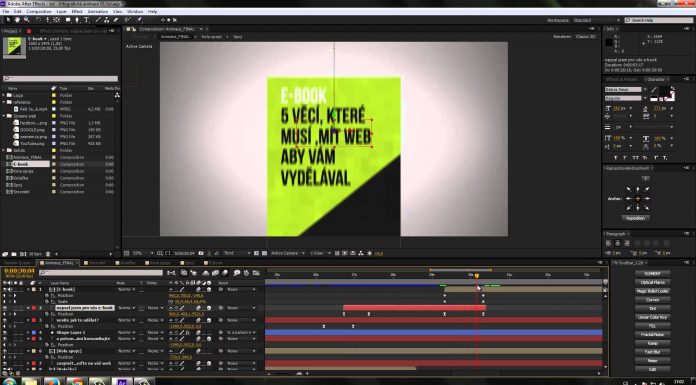The height and width of the screenshot is (385, 696).
Task: Select the Hand tool
Action: point(17,20)
